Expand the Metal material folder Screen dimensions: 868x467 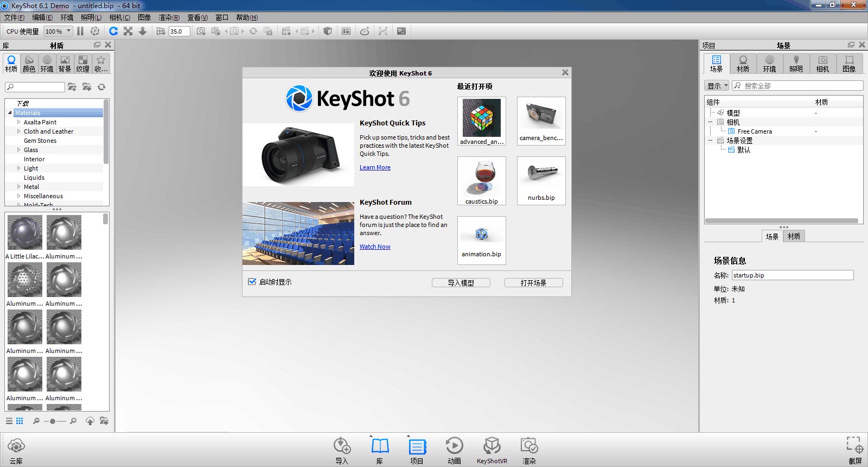pyautogui.click(x=18, y=187)
